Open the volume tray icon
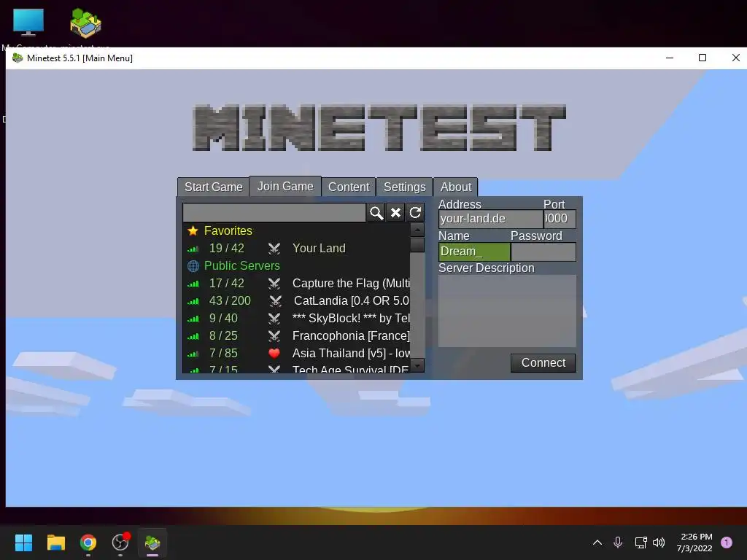The height and width of the screenshot is (560, 747). coord(659,542)
